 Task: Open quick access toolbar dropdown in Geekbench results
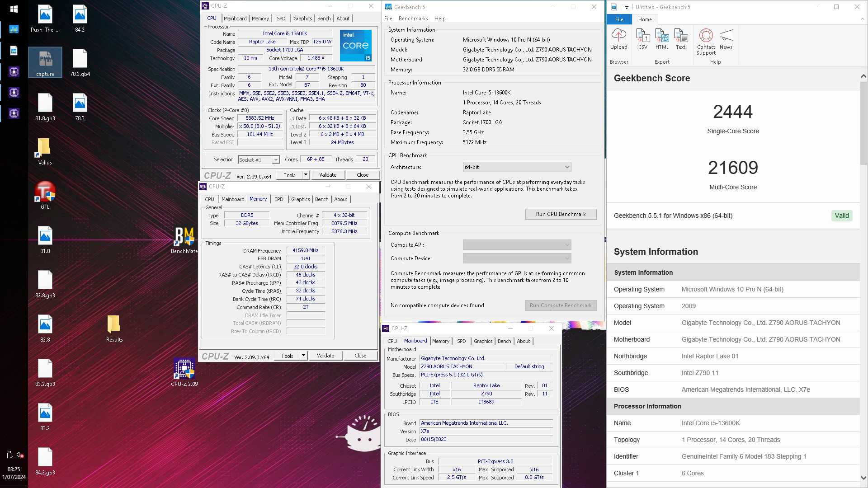tap(627, 7)
